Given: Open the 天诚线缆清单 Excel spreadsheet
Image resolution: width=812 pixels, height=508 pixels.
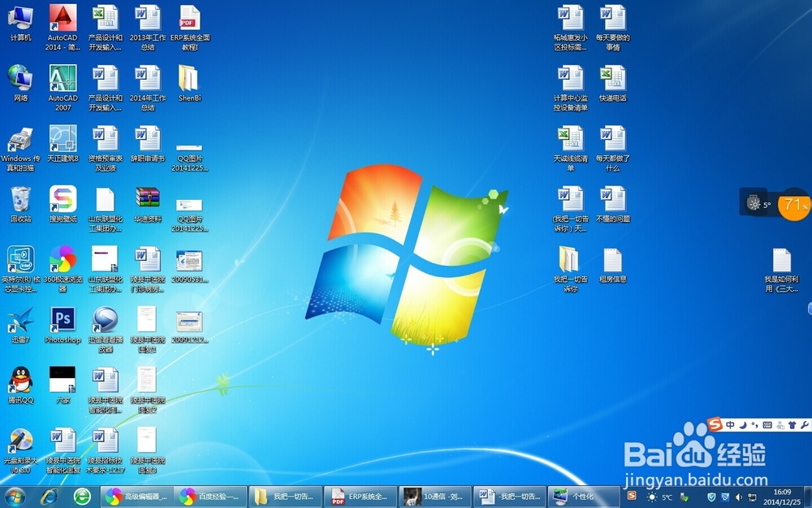Looking at the screenshot, I should coord(570,148).
